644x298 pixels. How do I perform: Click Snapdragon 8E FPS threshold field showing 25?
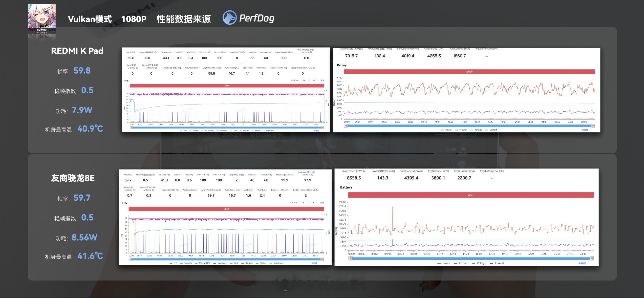313,203
